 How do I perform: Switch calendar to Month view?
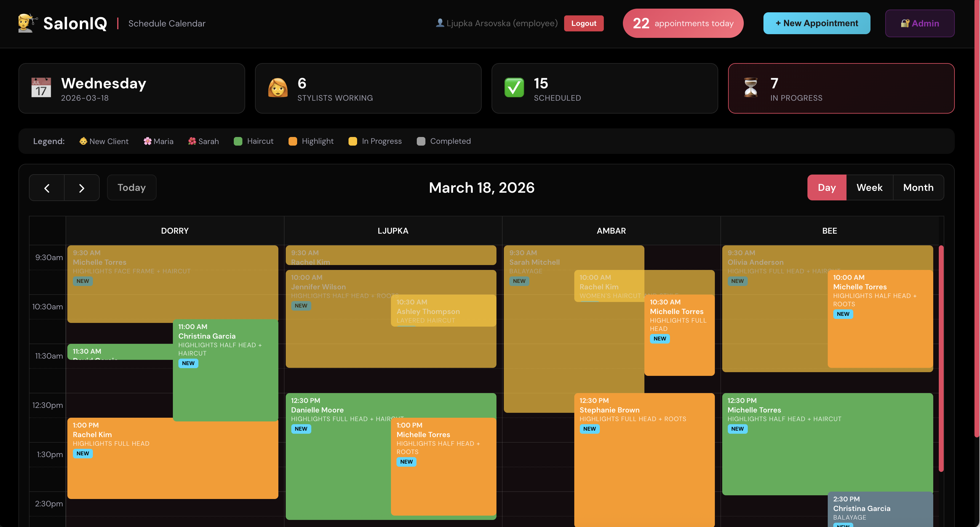coord(918,188)
